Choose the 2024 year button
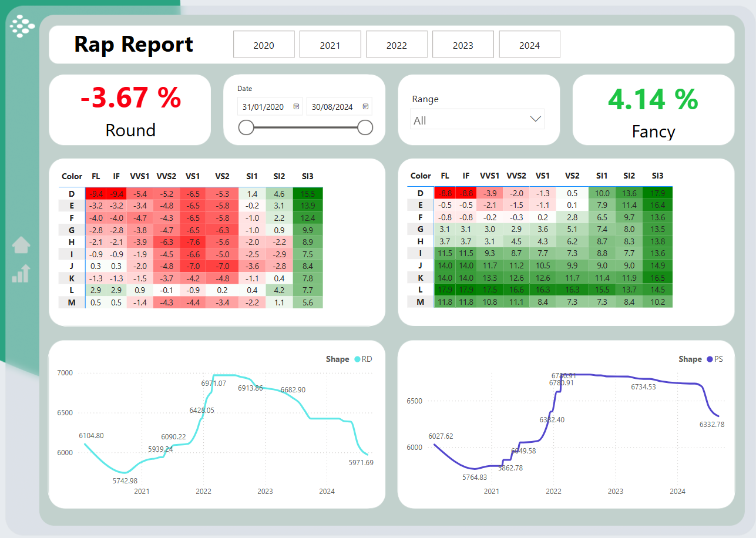The height and width of the screenshot is (538, 756). [529, 45]
